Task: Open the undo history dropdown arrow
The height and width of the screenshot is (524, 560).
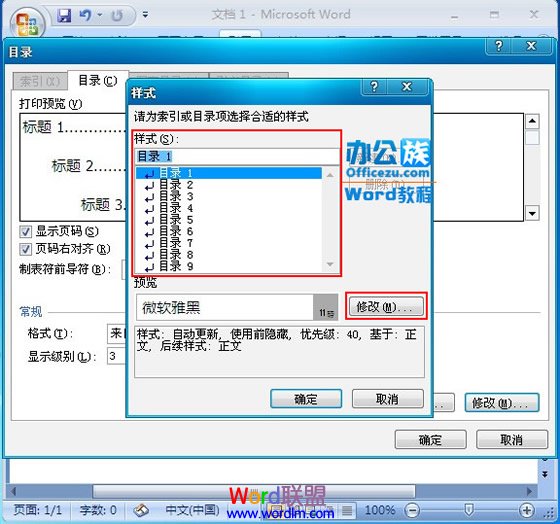Action: [100, 15]
